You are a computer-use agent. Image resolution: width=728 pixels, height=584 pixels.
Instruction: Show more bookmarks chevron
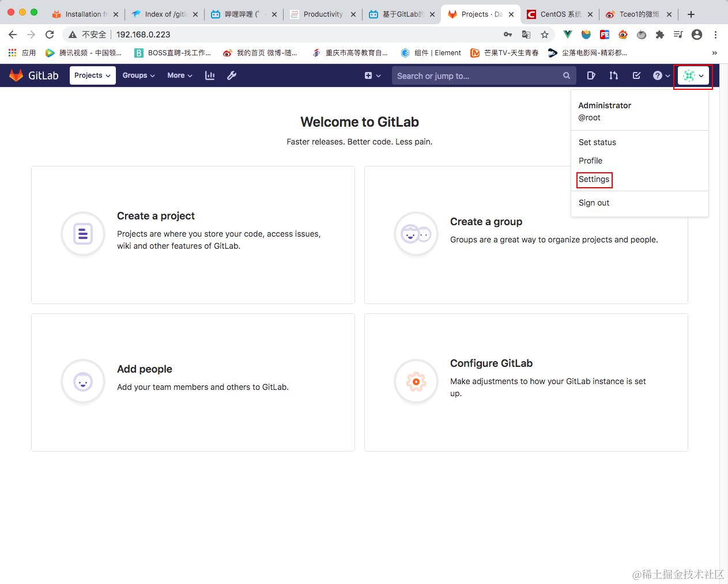pyautogui.click(x=715, y=52)
